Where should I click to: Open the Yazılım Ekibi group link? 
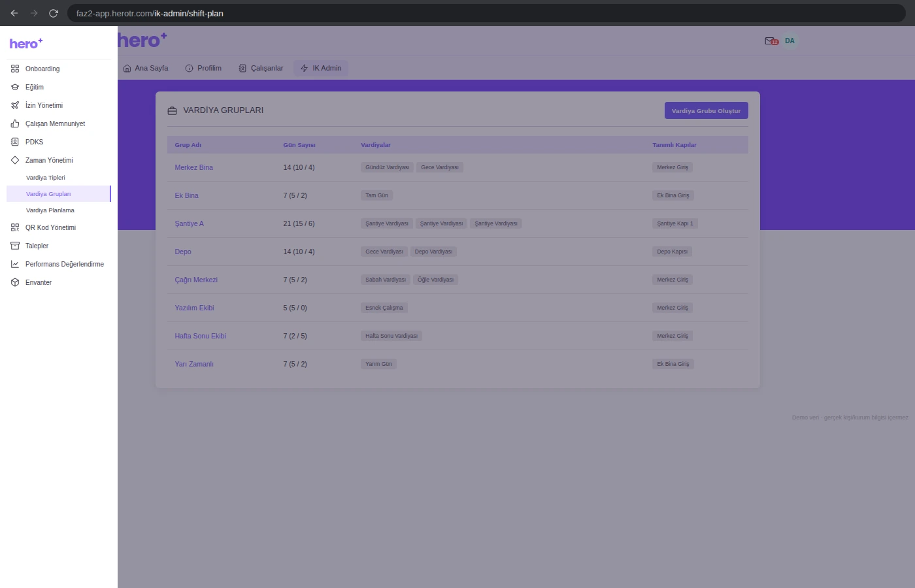pyautogui.click(x=194, y=308)
